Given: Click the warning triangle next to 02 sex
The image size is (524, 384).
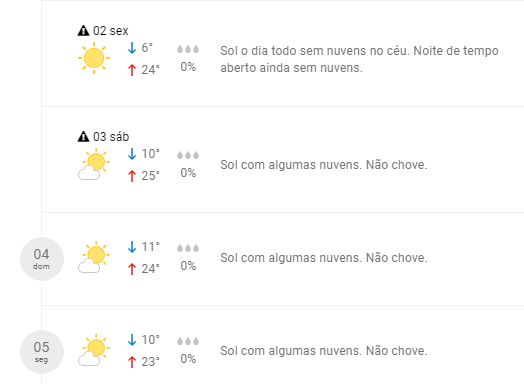Looking at the screenshot, I should click(x=83, y=31).
